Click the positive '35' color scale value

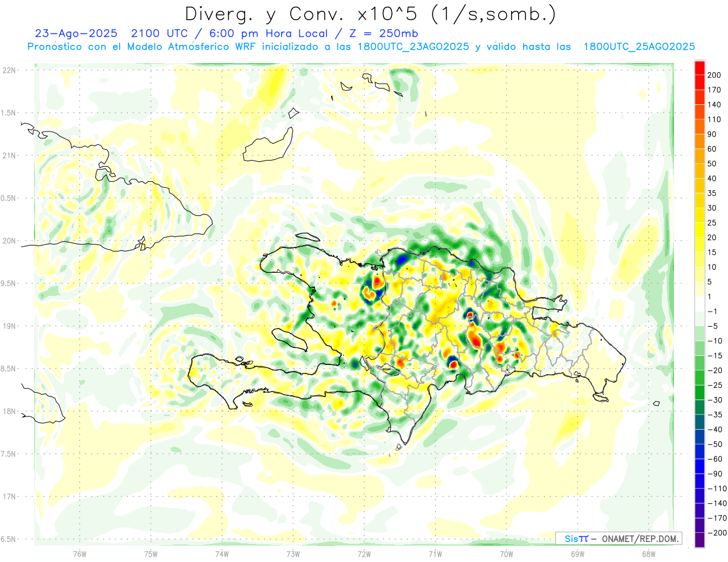[x=713, y=193]
